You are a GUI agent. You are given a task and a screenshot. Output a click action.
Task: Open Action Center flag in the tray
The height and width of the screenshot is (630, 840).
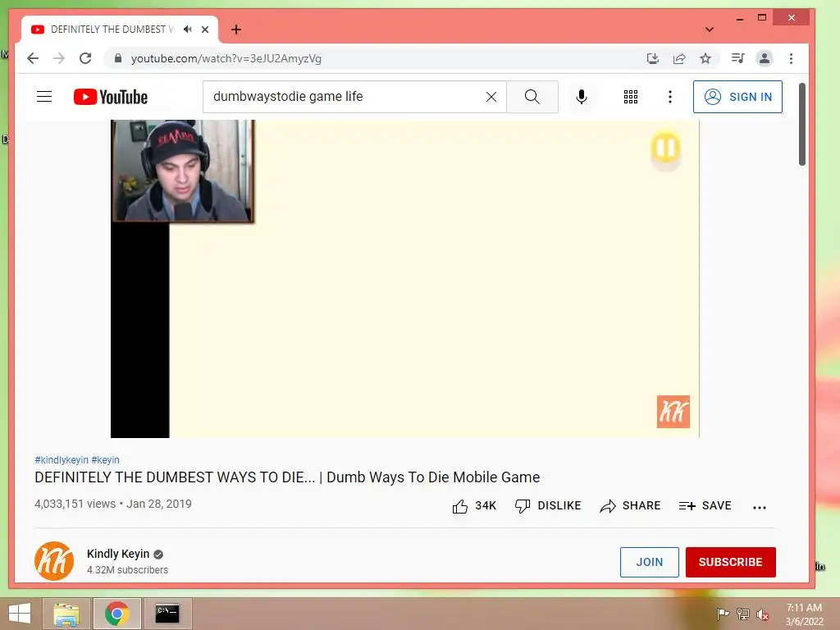pyautogui.click(x=724, y=614)
